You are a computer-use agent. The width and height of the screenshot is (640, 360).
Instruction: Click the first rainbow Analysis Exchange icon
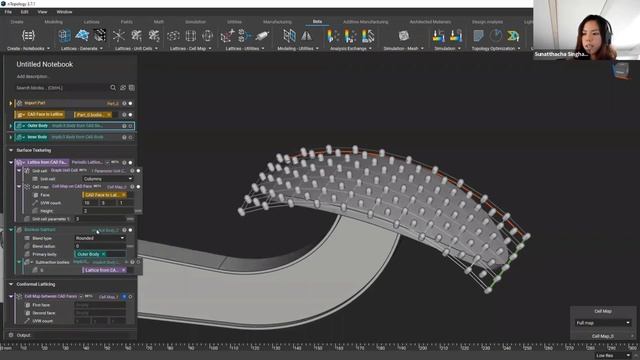332,36
